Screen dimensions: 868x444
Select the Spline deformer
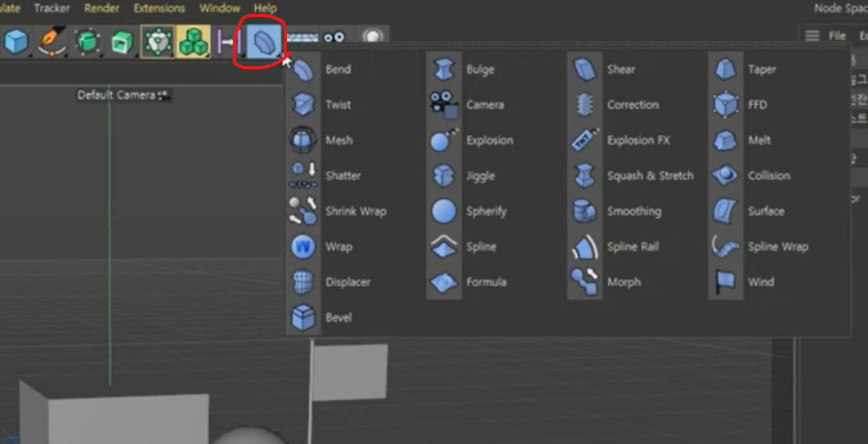(464, 247)
